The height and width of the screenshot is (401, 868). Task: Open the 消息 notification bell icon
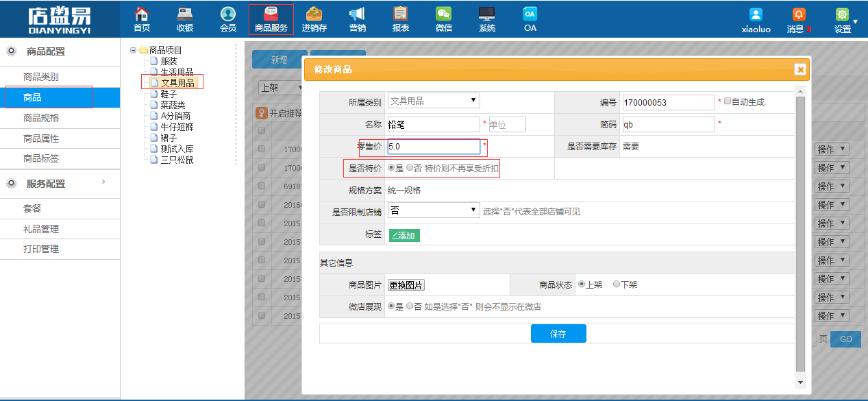pos(799,14)
